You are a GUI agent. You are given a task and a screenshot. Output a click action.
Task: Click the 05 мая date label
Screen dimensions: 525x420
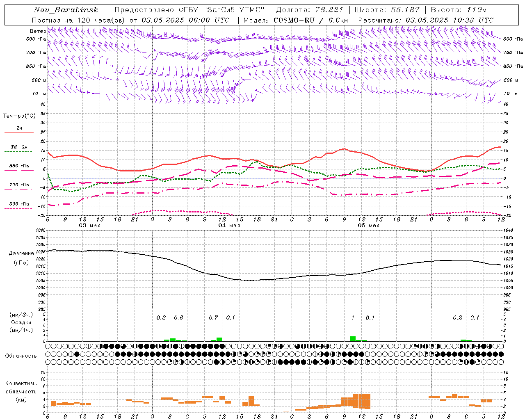[369, 226]
